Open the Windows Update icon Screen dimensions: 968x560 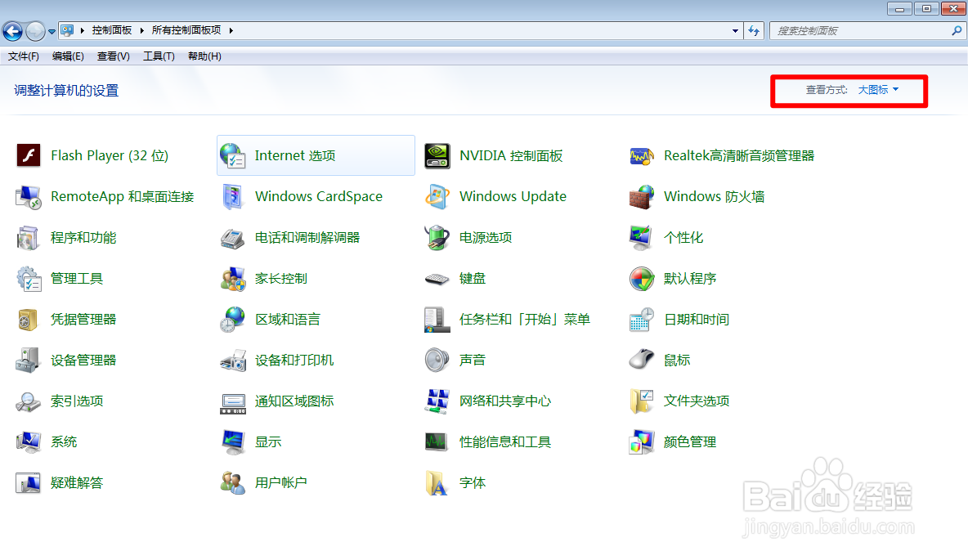click(x=437, y=196)
